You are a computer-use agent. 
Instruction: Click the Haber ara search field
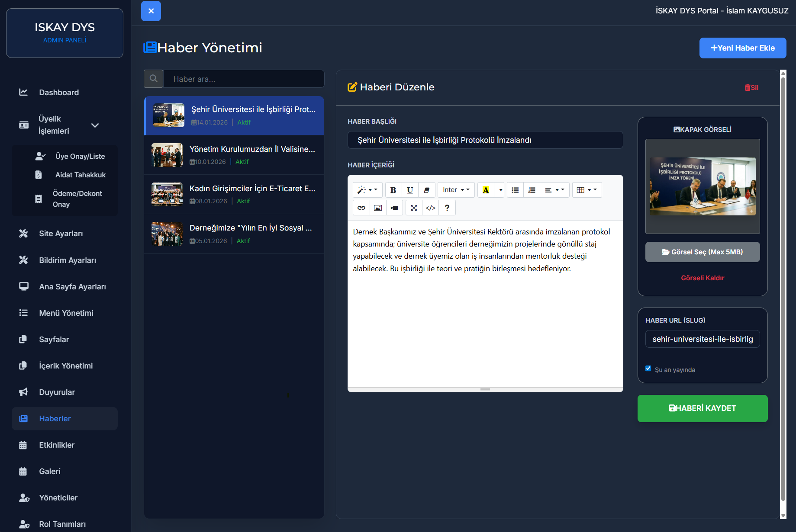(244, 79)
